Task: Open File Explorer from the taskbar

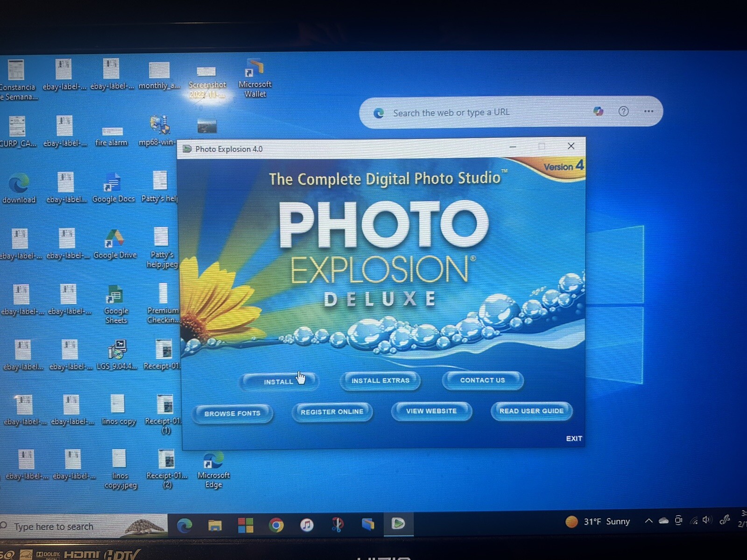Action: pos(215,525)
